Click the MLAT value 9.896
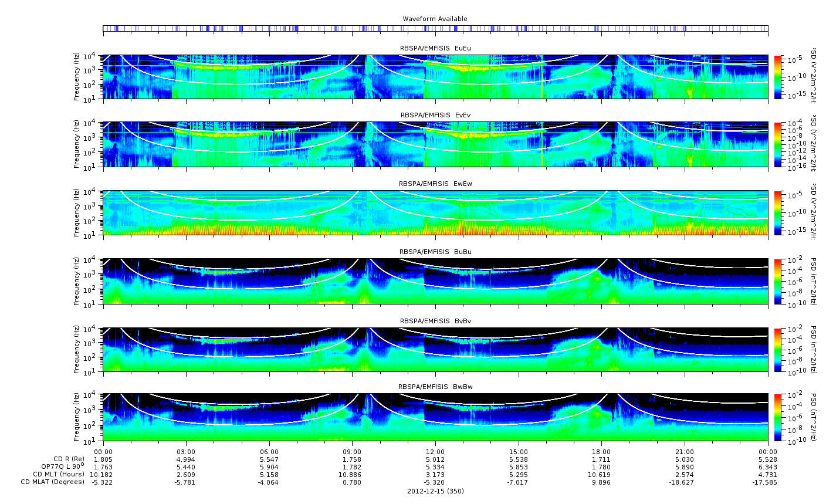 [x=601, y=482]
